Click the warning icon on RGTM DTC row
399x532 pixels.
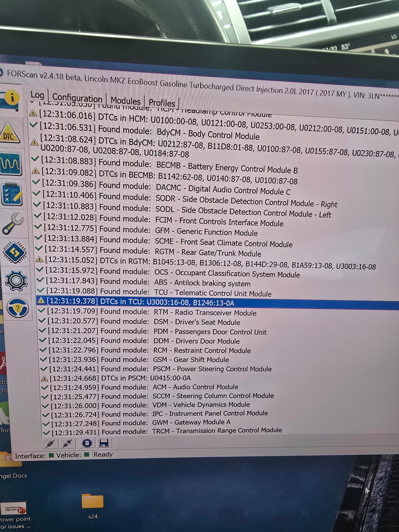pyautogui.click(x=39, y=260)
